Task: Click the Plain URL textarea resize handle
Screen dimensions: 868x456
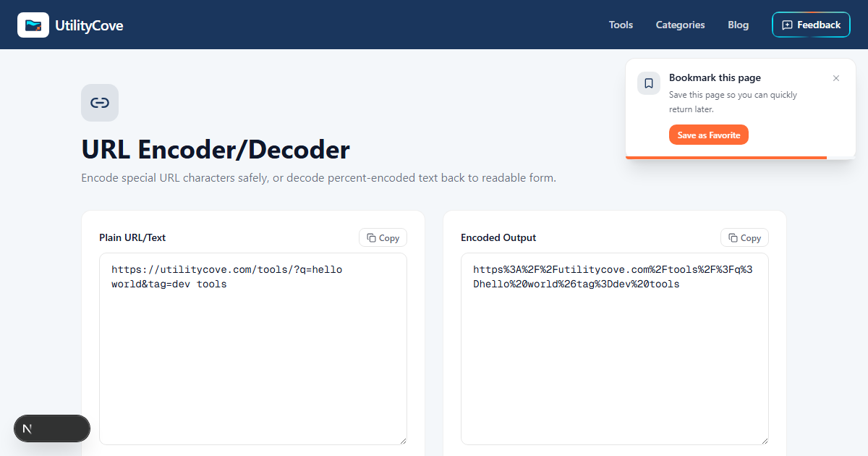Action: point(402,440)
